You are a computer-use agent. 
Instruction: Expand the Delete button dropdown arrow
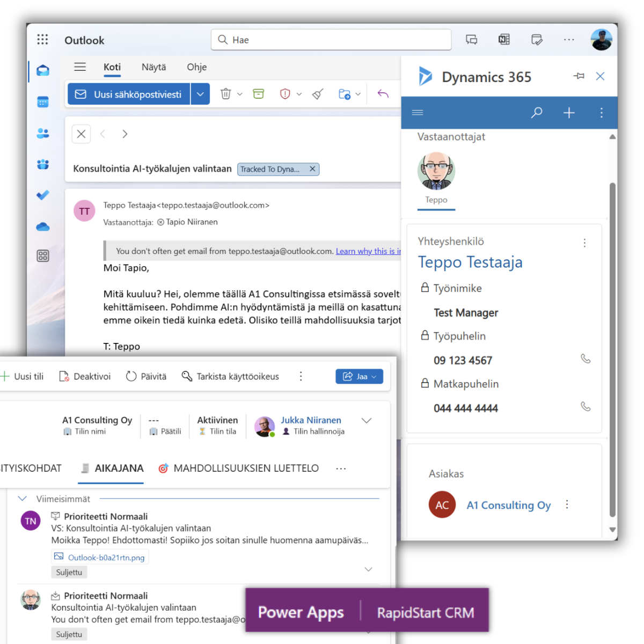pos(239,93)
